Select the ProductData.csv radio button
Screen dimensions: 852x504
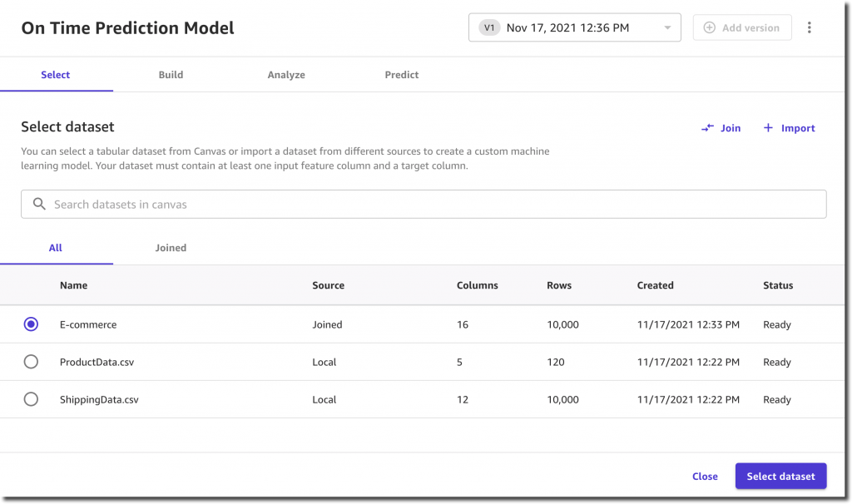pos(31,362)
